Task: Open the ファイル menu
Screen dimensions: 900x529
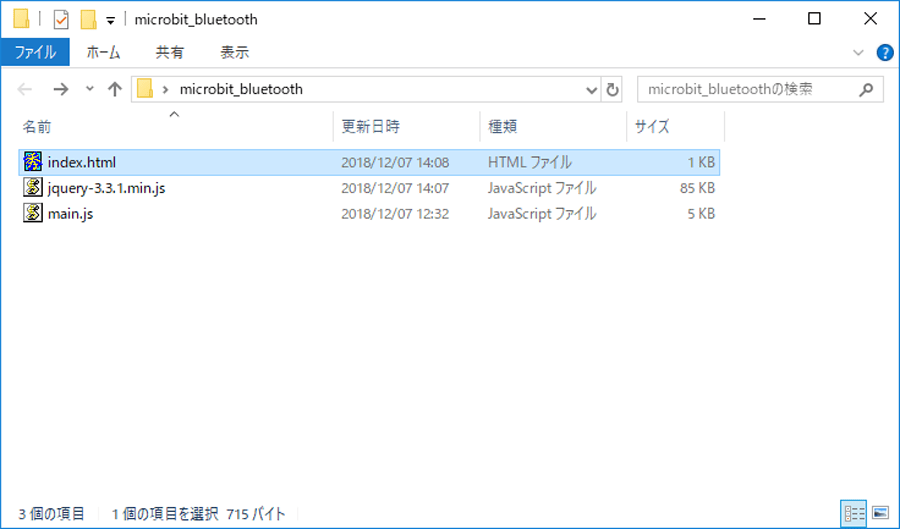Action: pos(35,52)
